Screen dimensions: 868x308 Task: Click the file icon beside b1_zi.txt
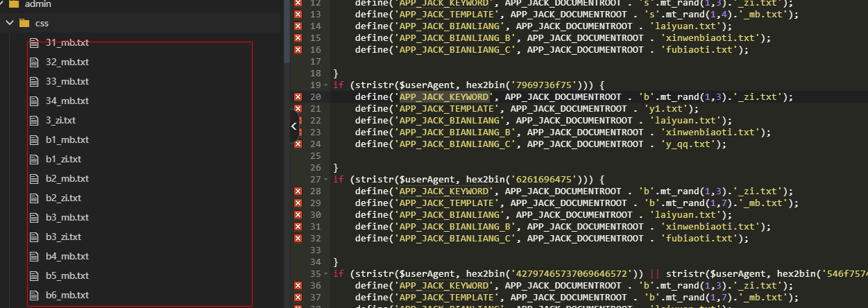pyautogui.click(x=33, y=160)
